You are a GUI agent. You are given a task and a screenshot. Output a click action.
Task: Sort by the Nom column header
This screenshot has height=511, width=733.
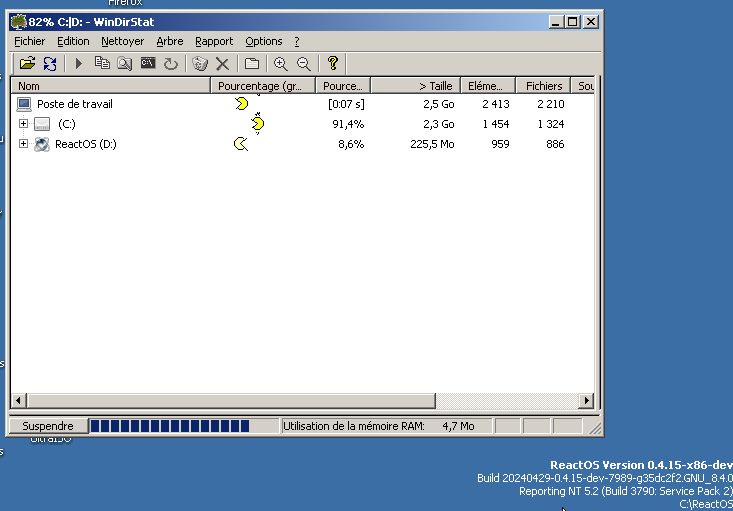click(111, 86)
